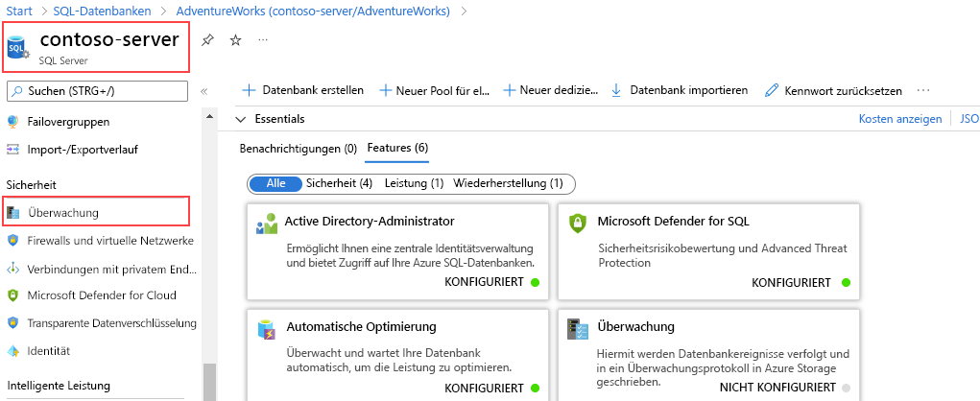Filter features by Sicherheit (4)
980x401 pixels.
pyautogui.click(x=340, y=183)
